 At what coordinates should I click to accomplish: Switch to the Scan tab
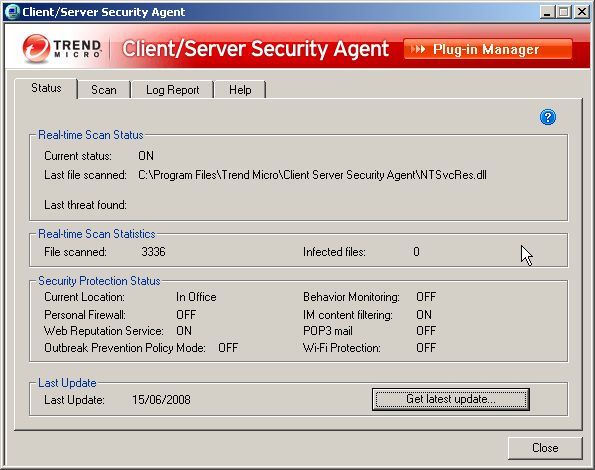(104, 90)
